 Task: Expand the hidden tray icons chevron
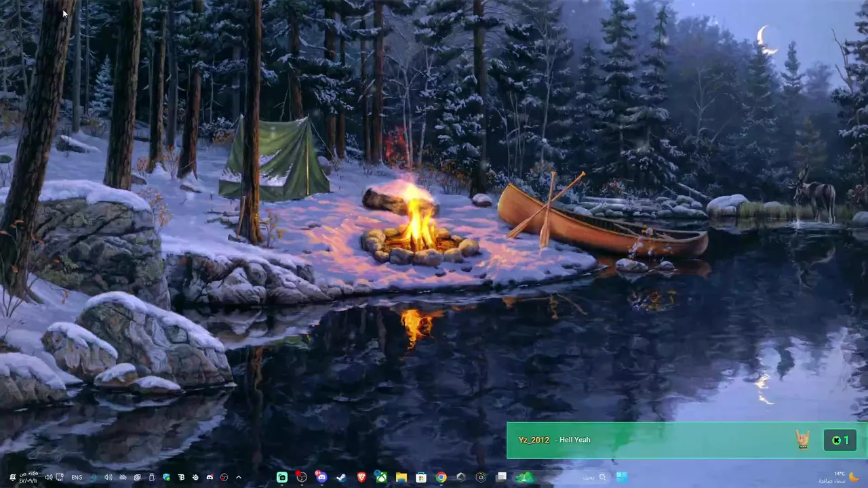(239, 477)
